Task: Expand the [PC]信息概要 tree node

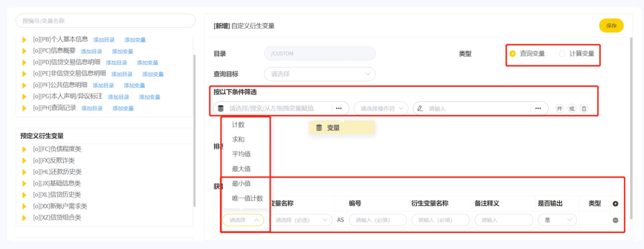Action: (x=24, y=51)
